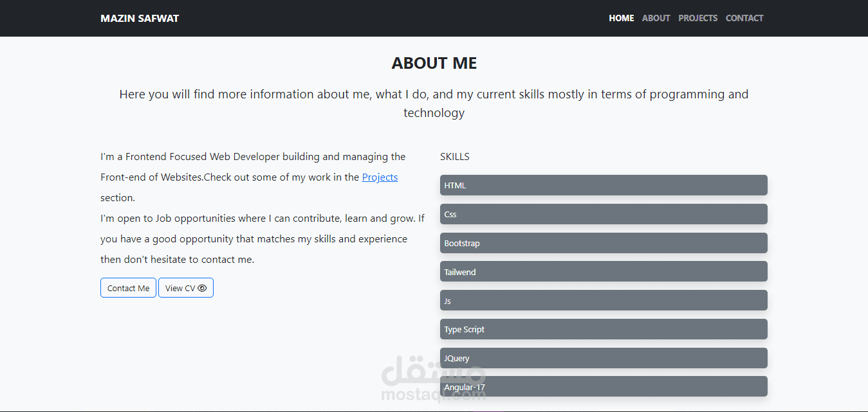Select the JQuery skill bar
This screenshot has height=412, width=868.
(604, 358)
